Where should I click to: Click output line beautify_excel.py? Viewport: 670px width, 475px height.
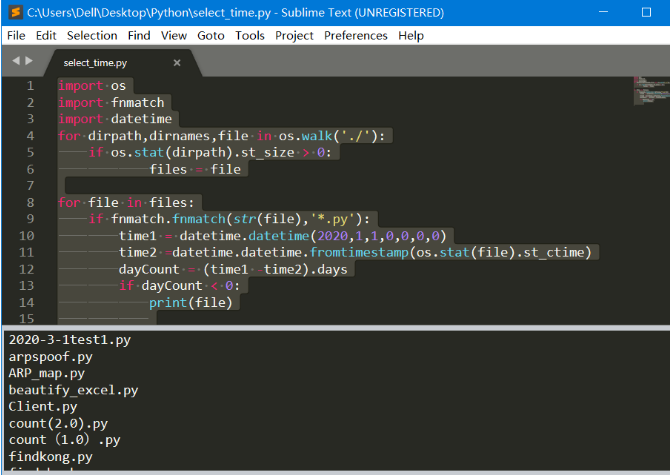pyautogui.click(x=73, y=390)
